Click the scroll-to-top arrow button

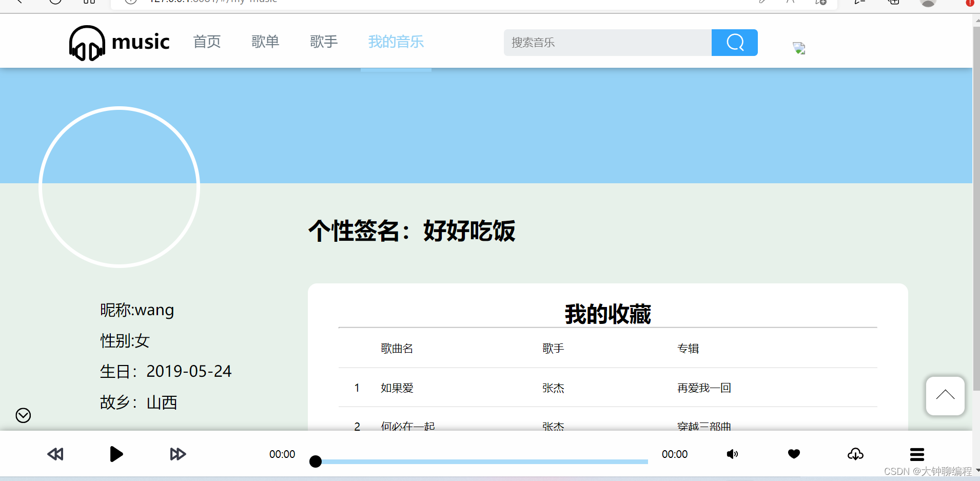click(946, 396)
